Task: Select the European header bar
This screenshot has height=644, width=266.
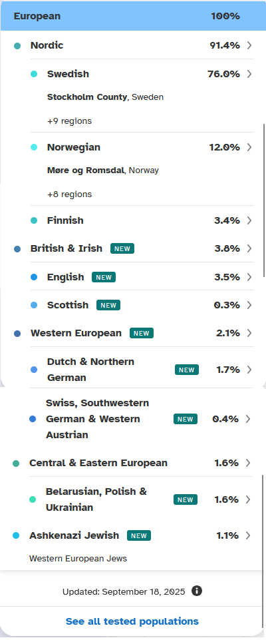Action: tap(133, 16)
